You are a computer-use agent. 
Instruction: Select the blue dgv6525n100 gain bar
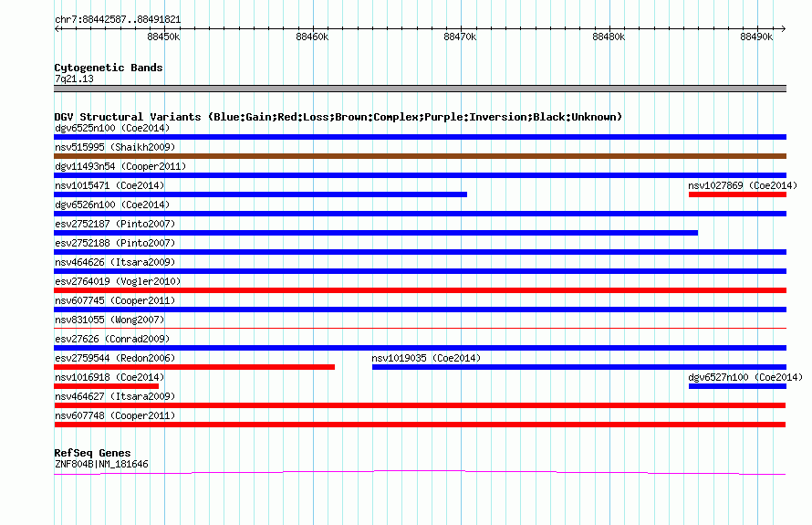420,137
